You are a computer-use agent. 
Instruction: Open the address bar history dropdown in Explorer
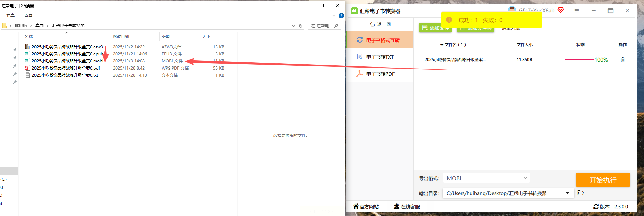[x=294, y=26]
